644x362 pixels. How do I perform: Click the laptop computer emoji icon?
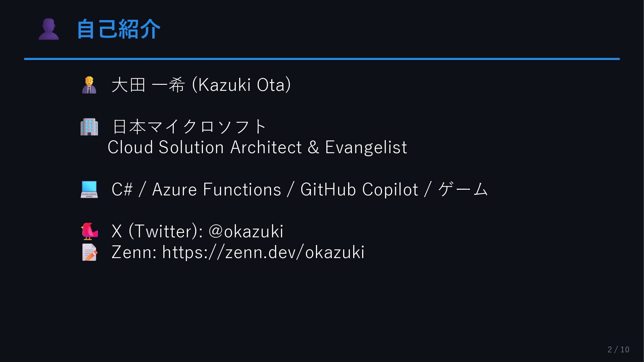pos(89,189)
